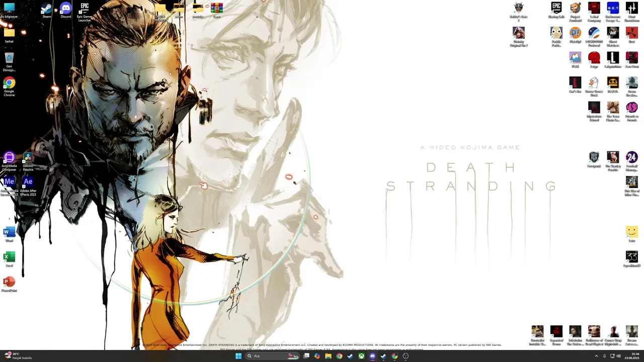Screen dimensions: 644x362
Task: Select the Football Manager 24 shortcut
Action: point(632,161)
